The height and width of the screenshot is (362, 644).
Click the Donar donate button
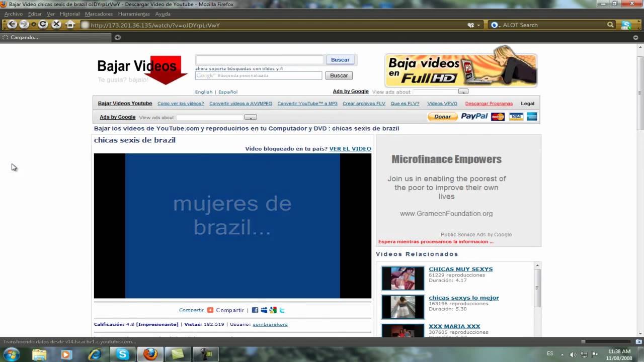pyautogui.click(x=443, y=117)
